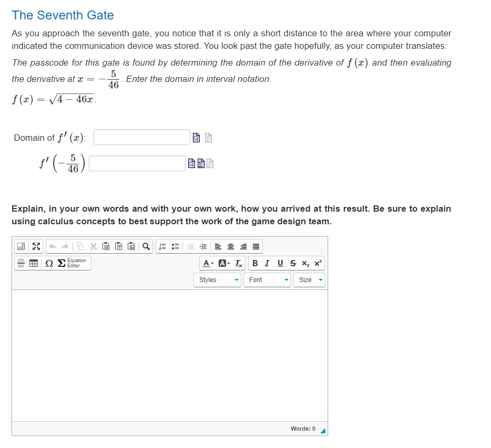Click the Undo arrow in the toolbar
The image size is (491, 448).
53,246
